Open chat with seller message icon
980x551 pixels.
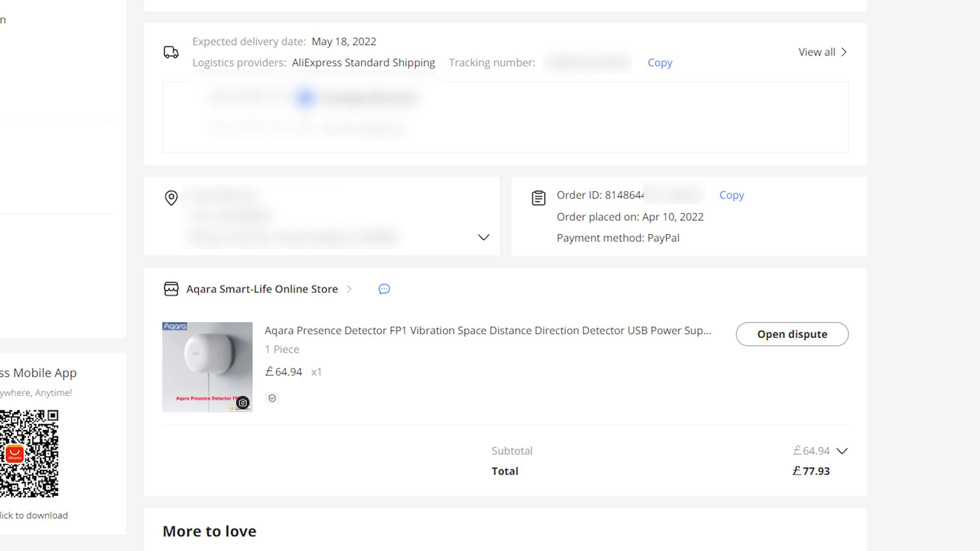click(x=384, y=289)
